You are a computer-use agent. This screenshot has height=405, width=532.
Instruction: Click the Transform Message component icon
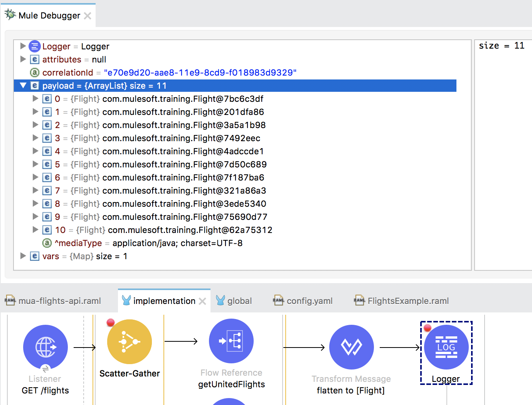pos(352,347)
